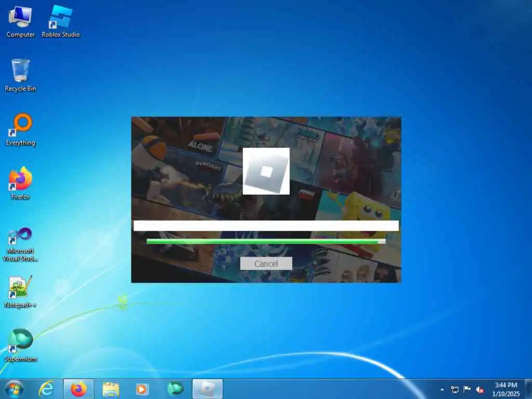This screenshot has width=532, height=399.
Task: Open Supermium from the taskbar
Action: 175,389
